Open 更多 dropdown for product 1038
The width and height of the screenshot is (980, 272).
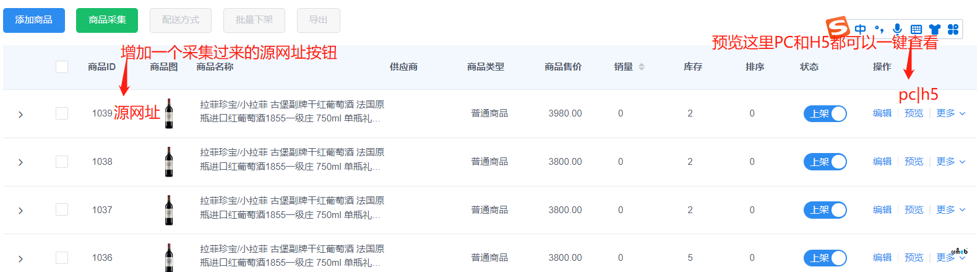950,162
